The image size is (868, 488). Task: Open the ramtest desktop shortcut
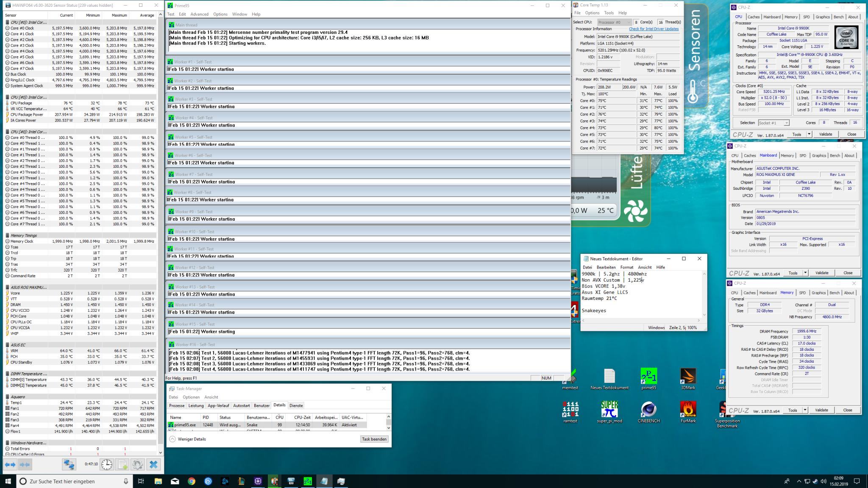click(570, 412)
